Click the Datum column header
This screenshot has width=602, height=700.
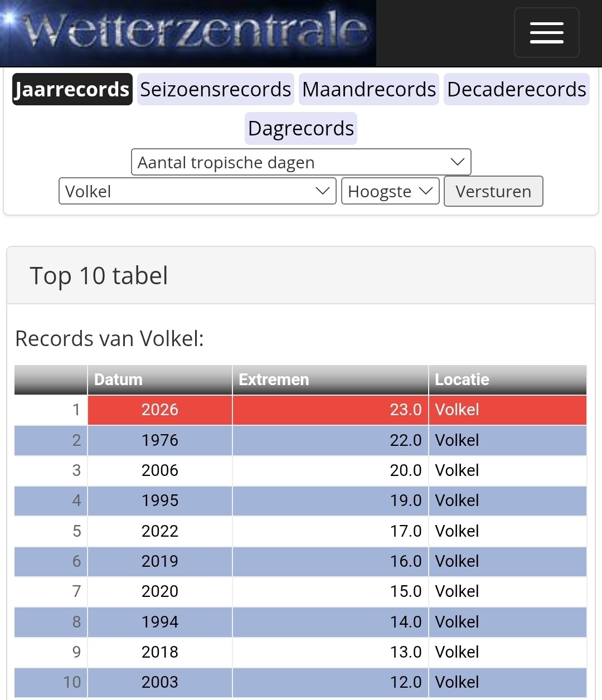[x=160, y=380]
